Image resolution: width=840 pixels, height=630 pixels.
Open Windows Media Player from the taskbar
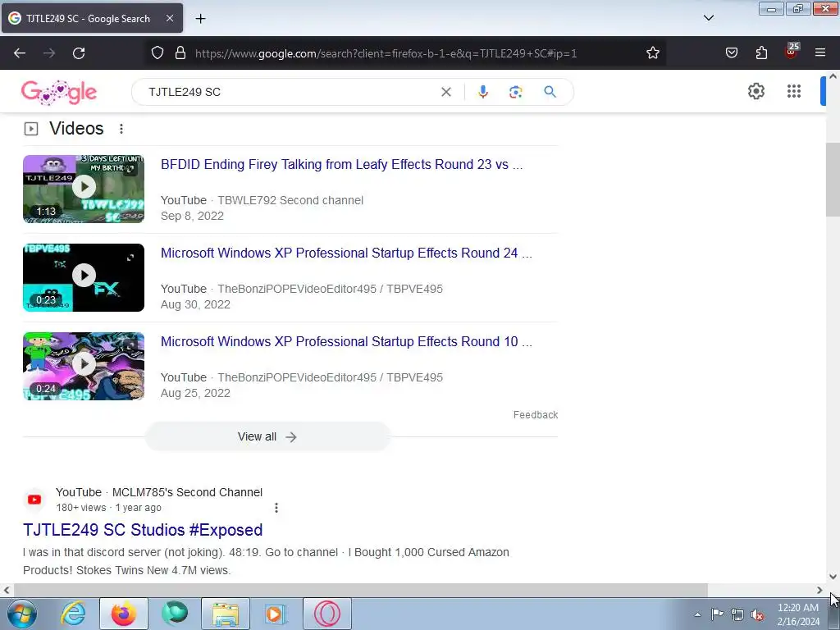pos(276,614)
